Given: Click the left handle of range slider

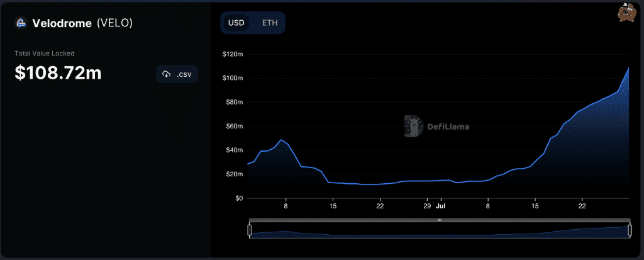Looking at the screenshot, I should click(x=249, y=230).
